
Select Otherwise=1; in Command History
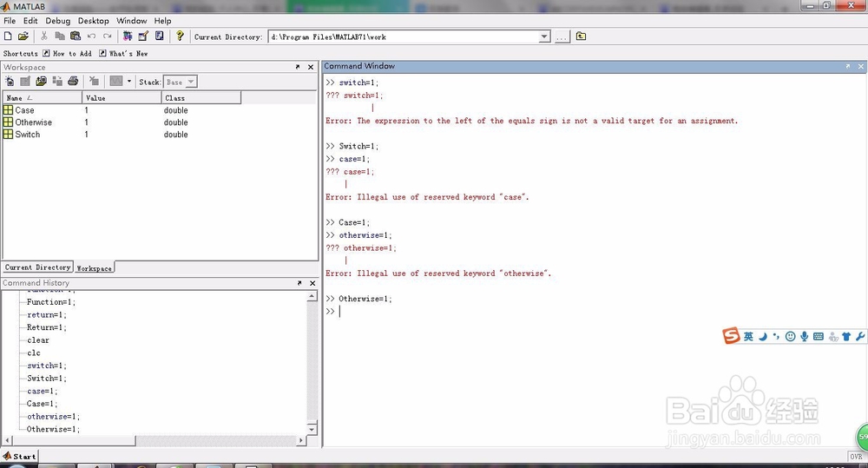tap(53, 429)
